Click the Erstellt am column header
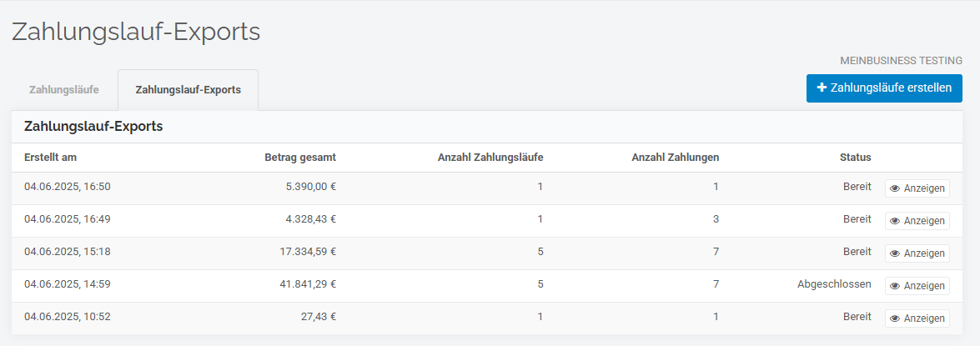The width and height of the screenshot is (980, 346). [x=51, y=158]
